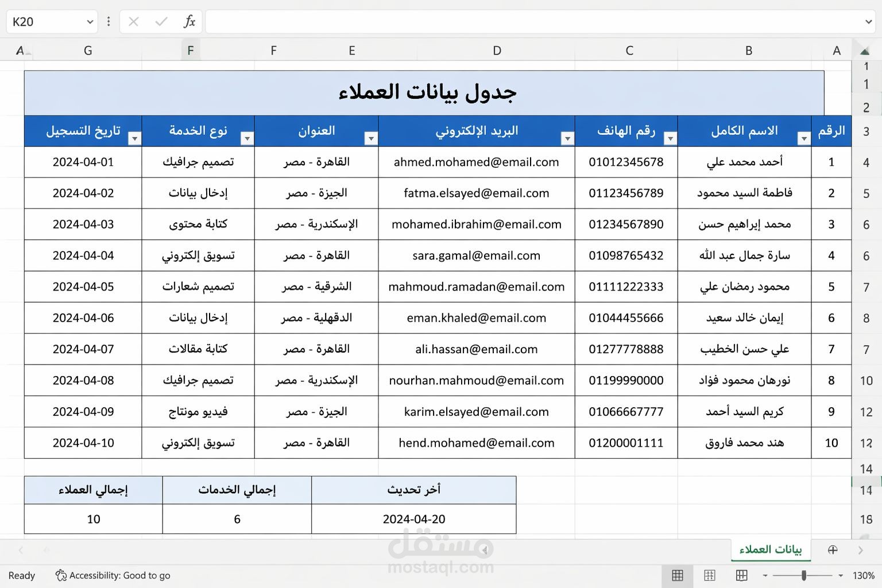Select cell karim.elsayed@email.com
The image size is (882, 588).
pos(477,412)
